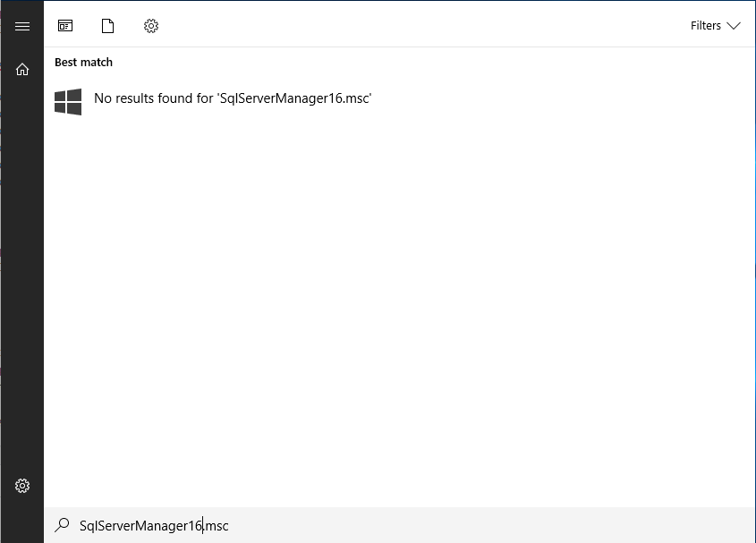The image size is (756, 543).
Task: Open the hamburger menu in the sidebar
Action: point(22,26)
